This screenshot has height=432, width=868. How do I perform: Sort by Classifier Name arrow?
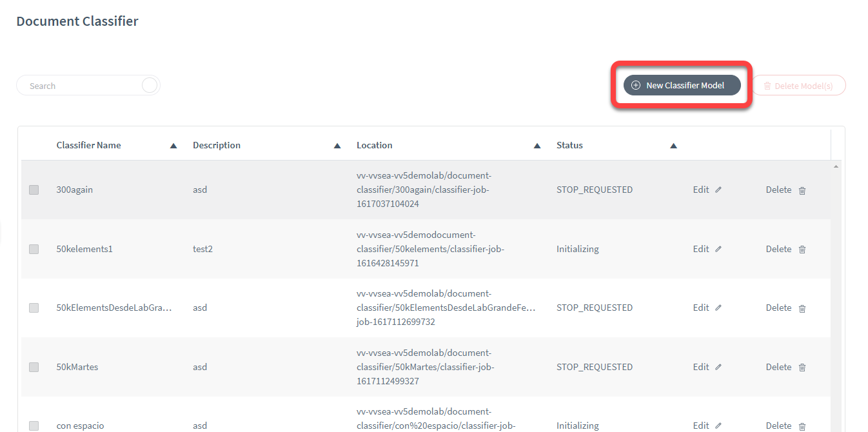[173, 146]
